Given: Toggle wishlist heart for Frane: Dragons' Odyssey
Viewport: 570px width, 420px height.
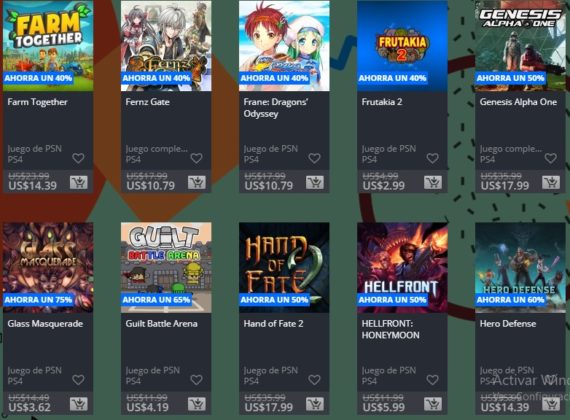Looking at the screenshot, I should [314, 158].
